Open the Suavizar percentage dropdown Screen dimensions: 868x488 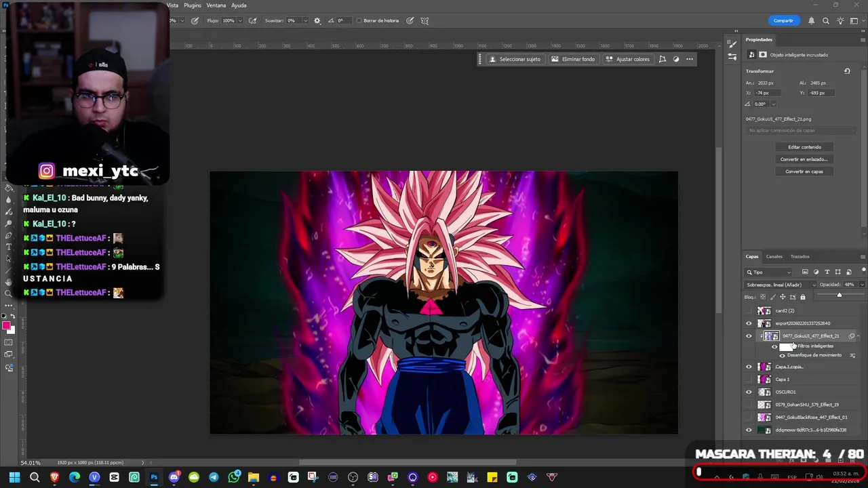click(306, 20)
